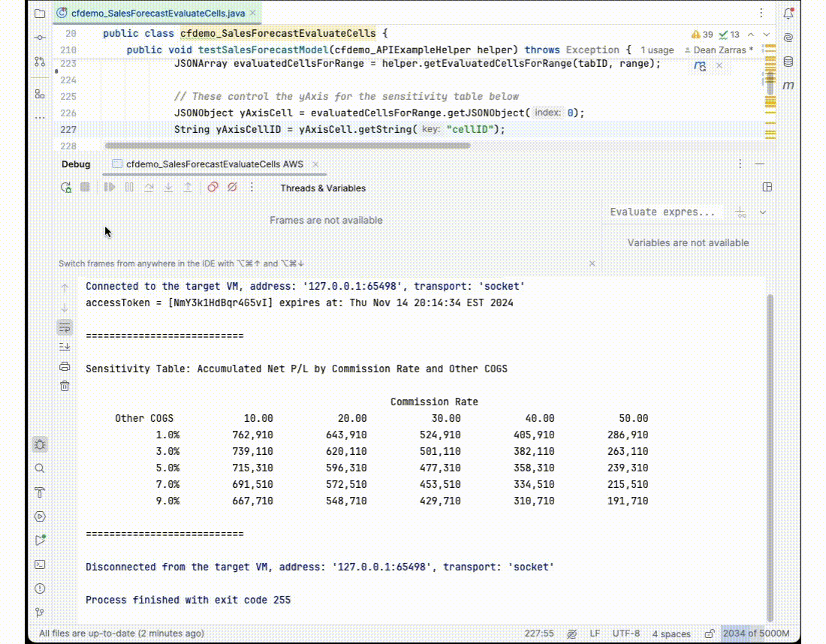Open the Database tool window icon
The image size is (826, 644).
pos(788,62)
